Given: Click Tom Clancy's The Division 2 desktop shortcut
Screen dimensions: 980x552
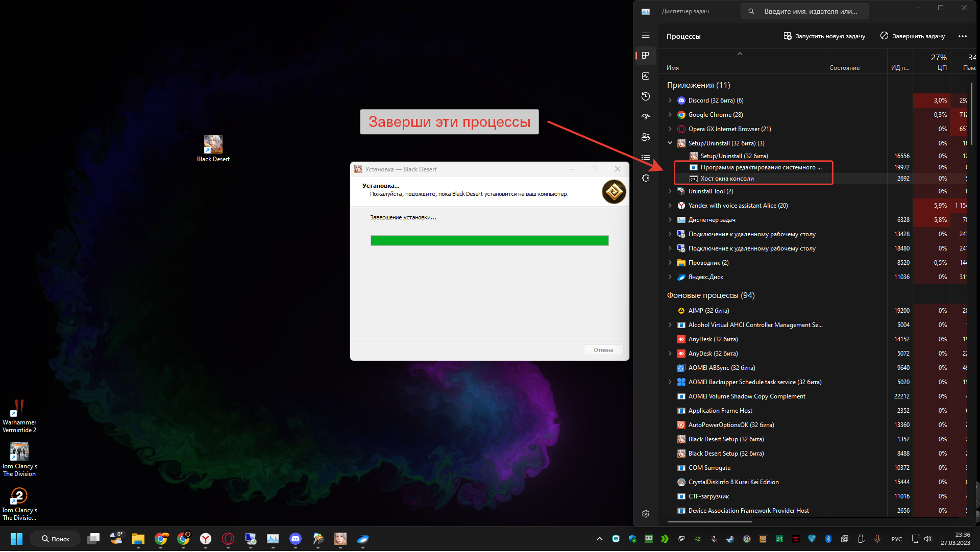Looking at the screenshot, I should click(19, 504).
